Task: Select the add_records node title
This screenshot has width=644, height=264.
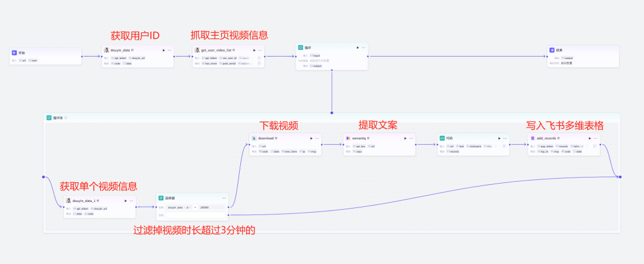Action: click(x=547, y=138)
